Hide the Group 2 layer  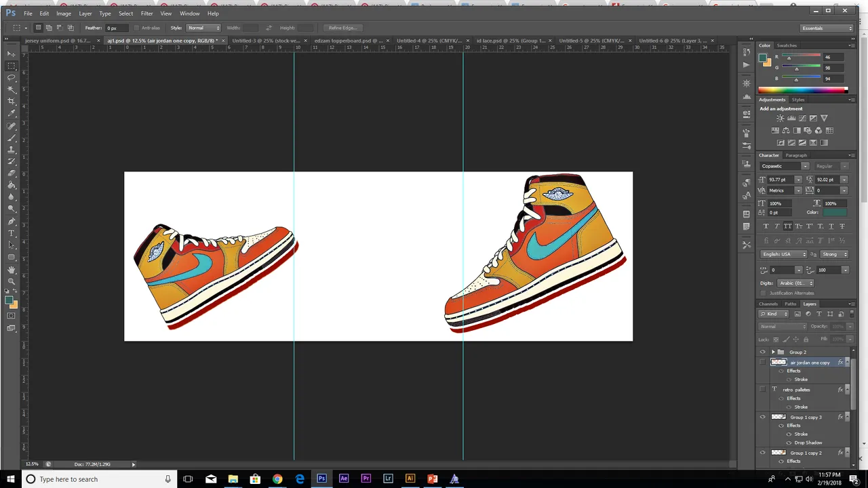pos(762,352)
